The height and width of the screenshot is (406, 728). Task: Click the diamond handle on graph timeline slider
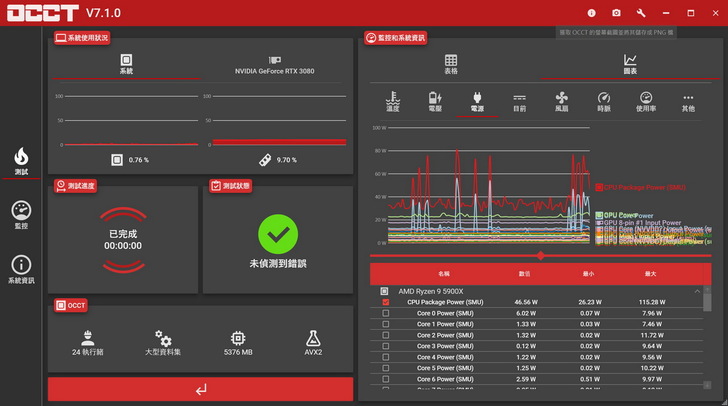[x=540, y=255]
